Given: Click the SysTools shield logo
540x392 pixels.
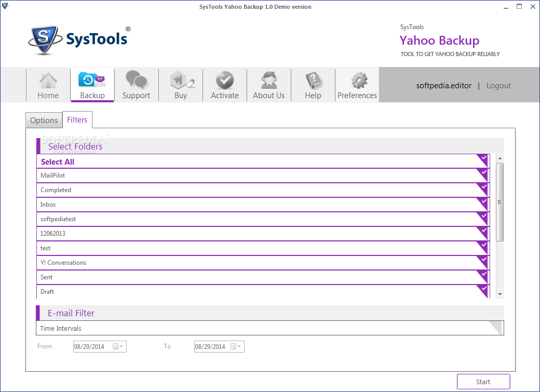Looking at the screenshot, I should 45,39.
